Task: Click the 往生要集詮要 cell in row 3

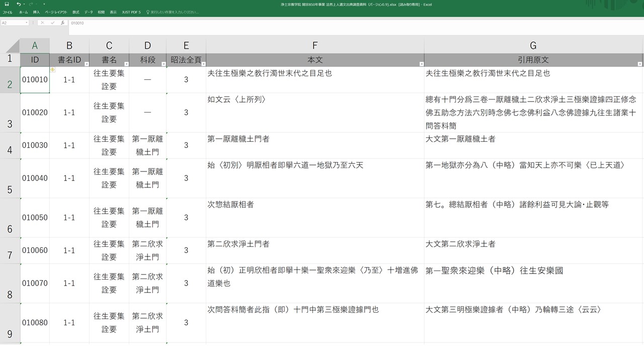Action: 109,113
